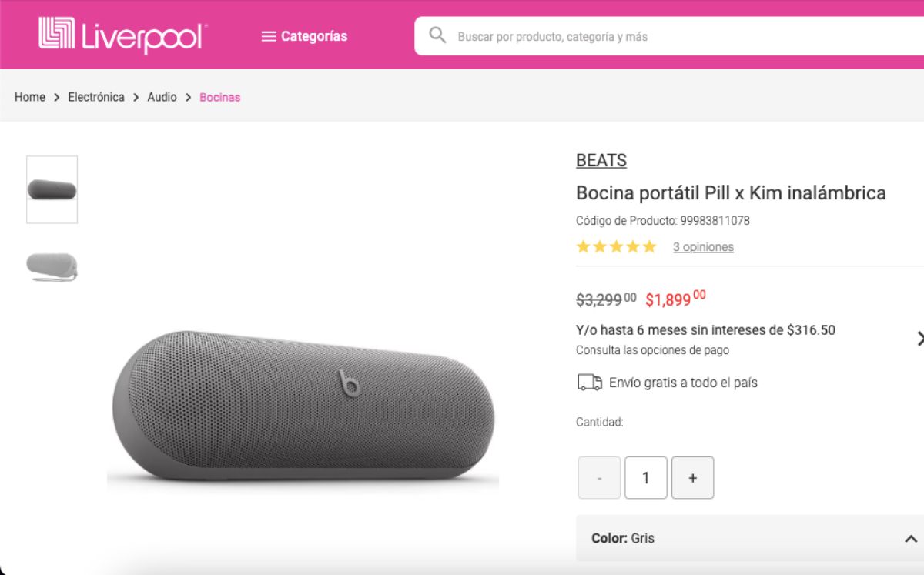
Task: Open the BEATS brand page
Action: tap(601, 160)
